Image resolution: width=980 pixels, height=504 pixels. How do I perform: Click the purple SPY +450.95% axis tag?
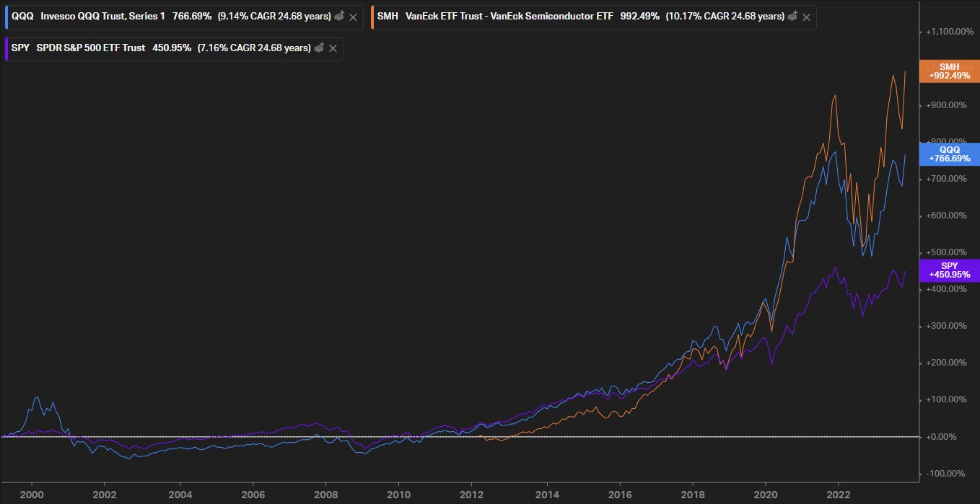[950, 270]
